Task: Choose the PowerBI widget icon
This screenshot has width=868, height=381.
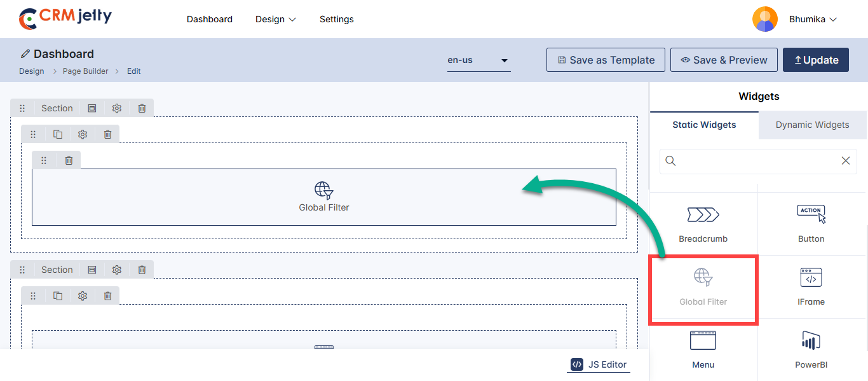Action: pyautogui.click(x=811, y=342)
